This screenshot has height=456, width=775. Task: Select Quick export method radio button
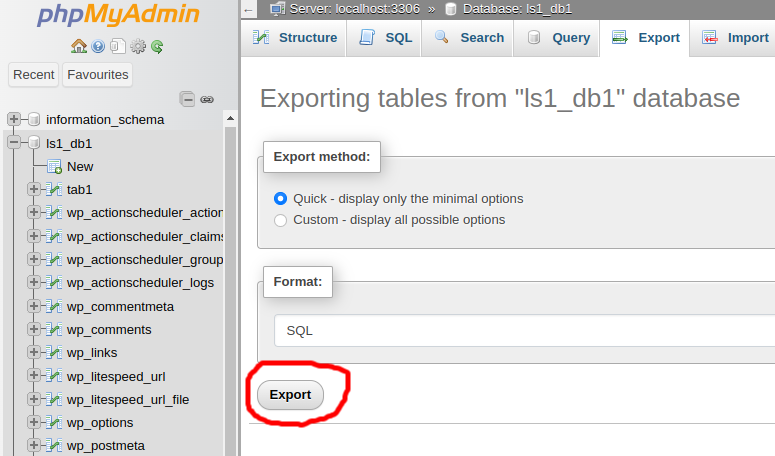(x=281, y=199)
